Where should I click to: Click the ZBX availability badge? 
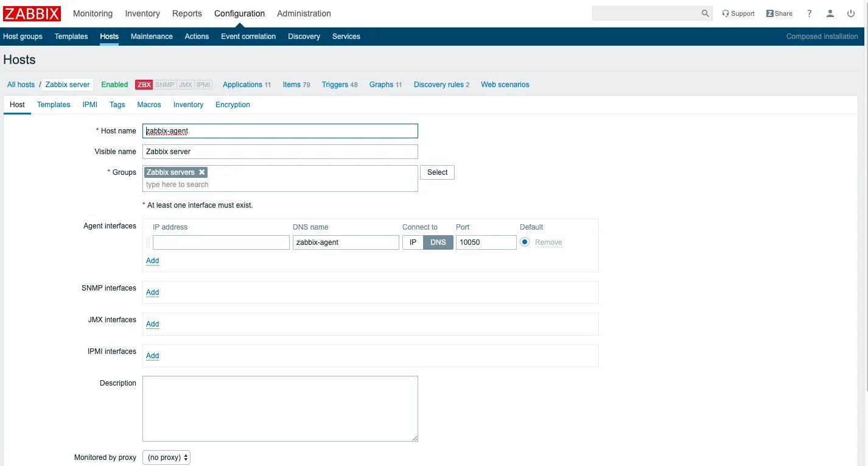[x=144, y=85]
